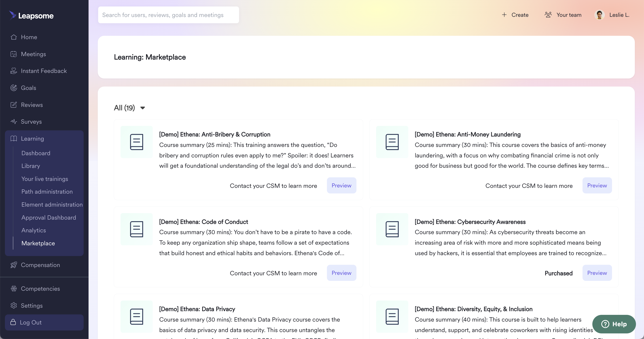Select Marketplace in the sidebar

coord(38,243)
